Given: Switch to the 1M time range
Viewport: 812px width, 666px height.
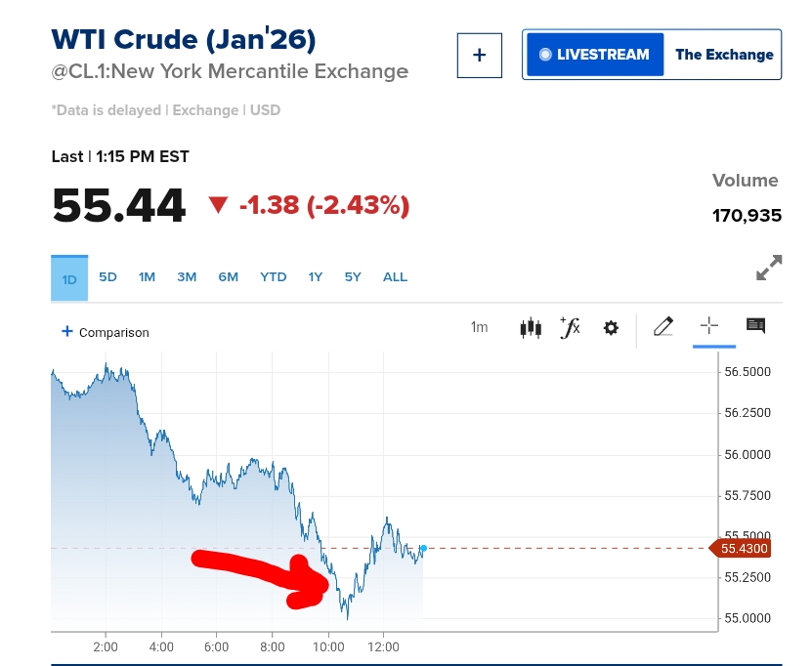Looking at the screenshot, I should click(147, 277).
